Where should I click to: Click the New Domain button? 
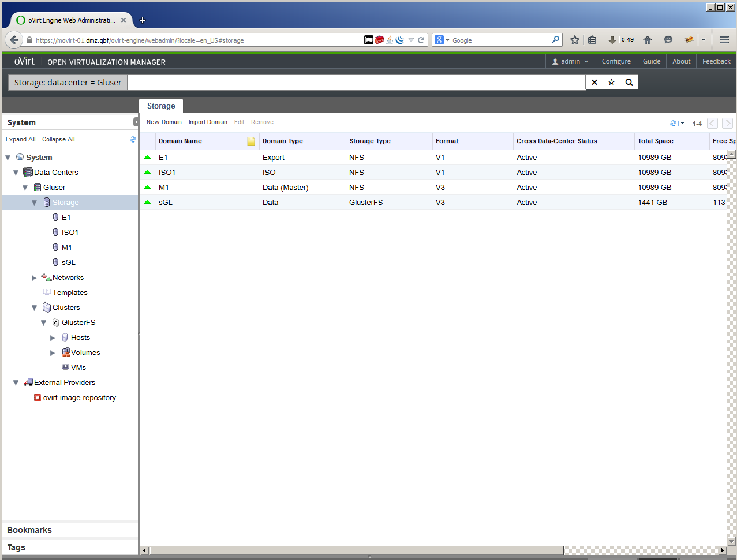(164, 122)
